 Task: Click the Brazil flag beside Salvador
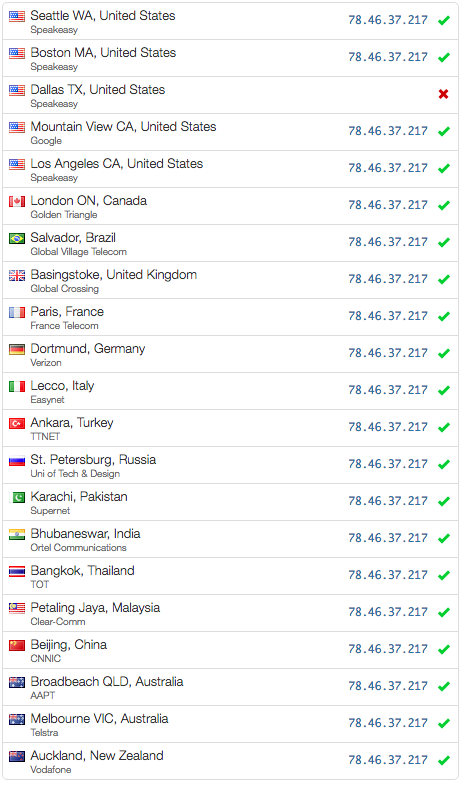(17, 238)
